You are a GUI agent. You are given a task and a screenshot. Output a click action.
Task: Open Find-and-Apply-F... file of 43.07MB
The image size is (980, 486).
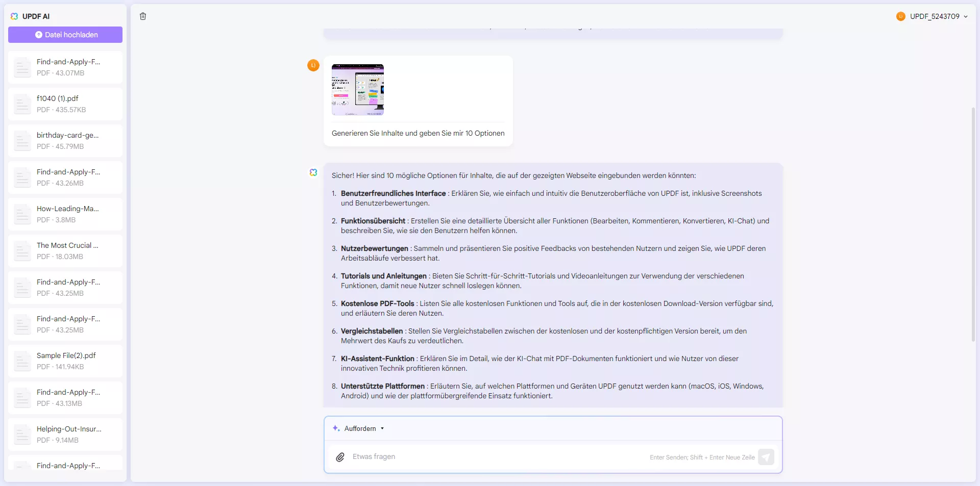point(65,67)
